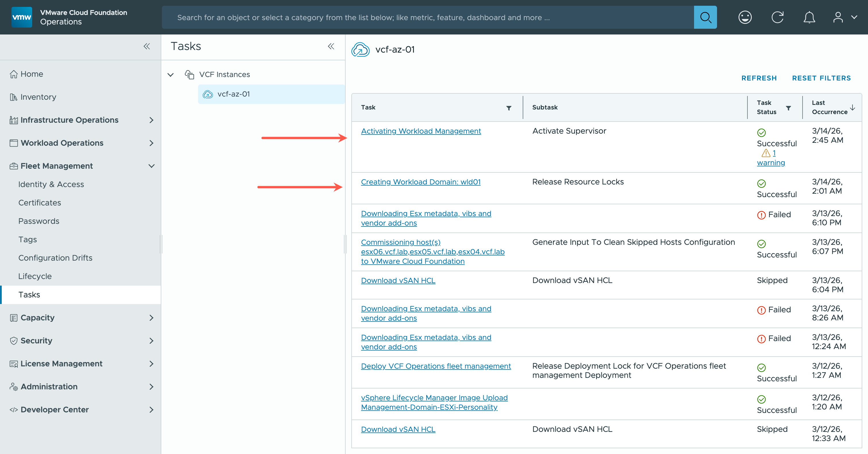868x454 pixels.
Task: Open the smiley feedback icon
Action: click(745, 17)
